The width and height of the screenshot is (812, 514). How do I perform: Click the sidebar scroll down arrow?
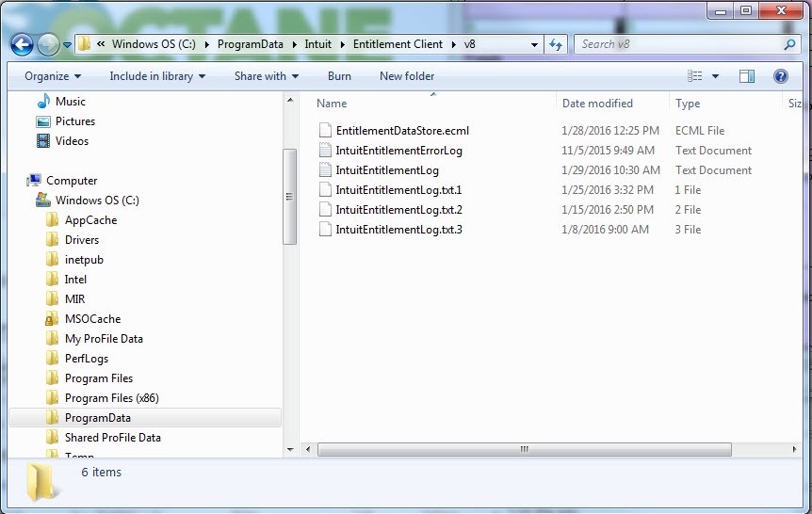point(290,449)
